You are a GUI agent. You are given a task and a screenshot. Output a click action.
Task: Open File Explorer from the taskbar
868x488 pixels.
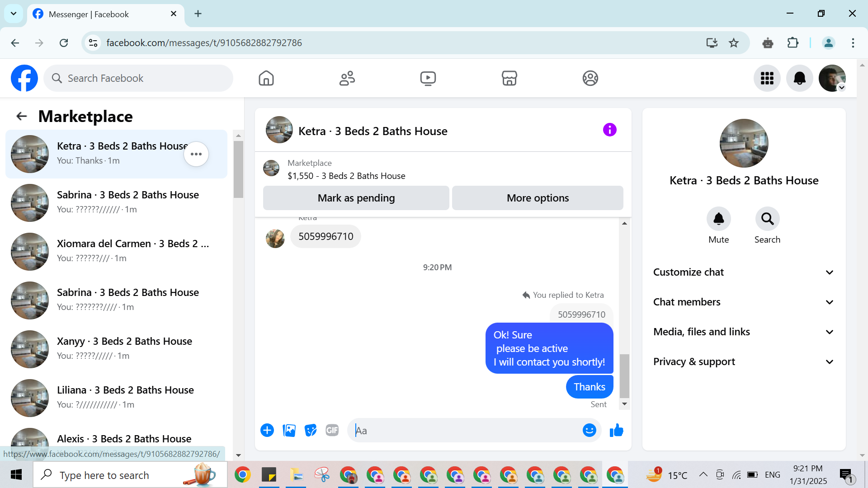tap(296, 475)
